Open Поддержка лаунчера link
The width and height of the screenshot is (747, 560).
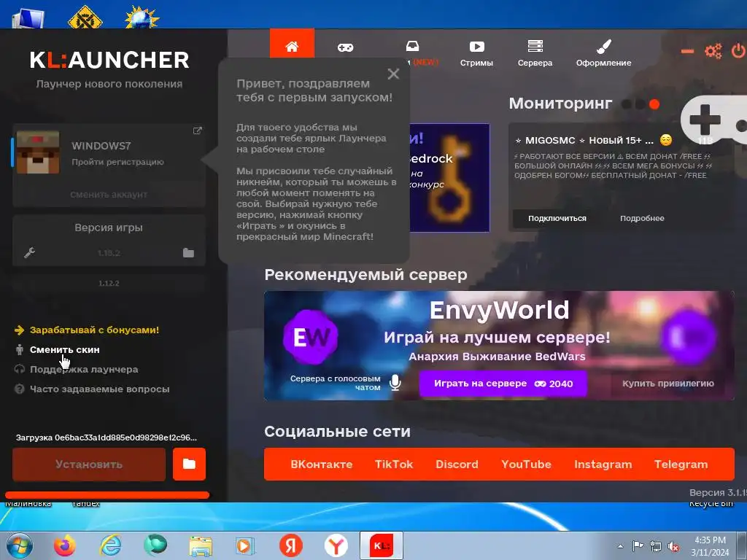(x=84, y=370)
